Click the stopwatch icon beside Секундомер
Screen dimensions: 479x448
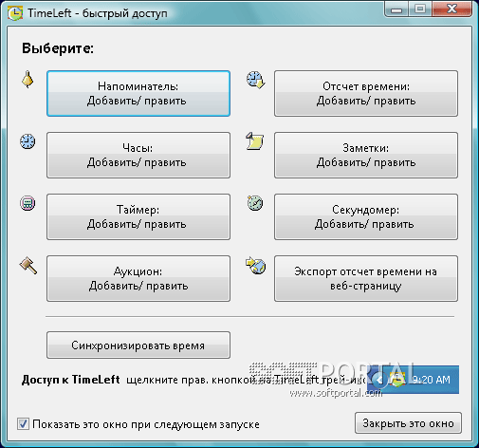[x=255, y=203]
